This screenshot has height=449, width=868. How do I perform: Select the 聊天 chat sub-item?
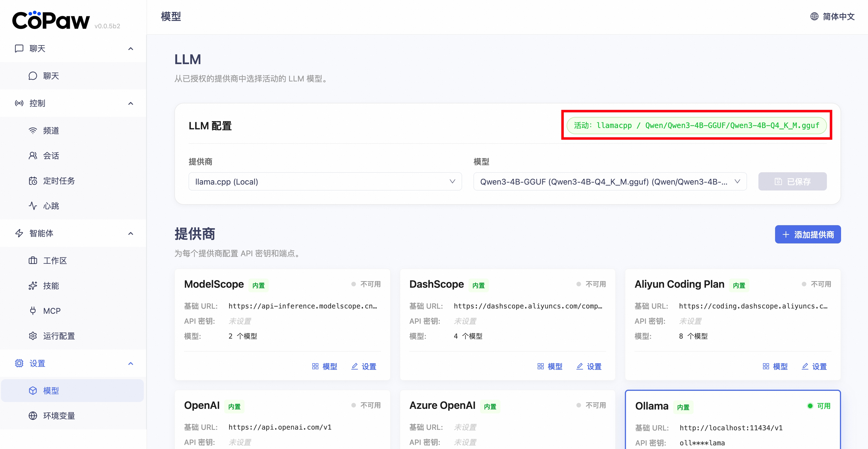[50, 76]
